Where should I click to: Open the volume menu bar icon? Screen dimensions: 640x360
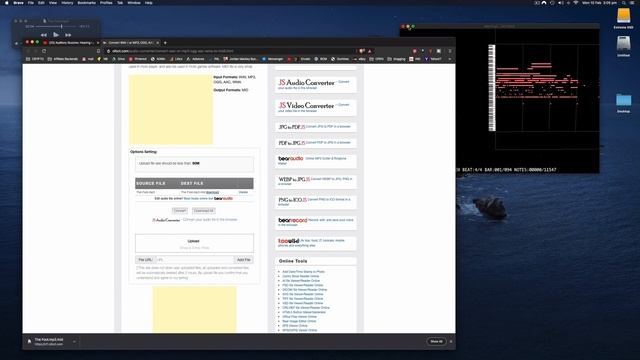[560, 2]
